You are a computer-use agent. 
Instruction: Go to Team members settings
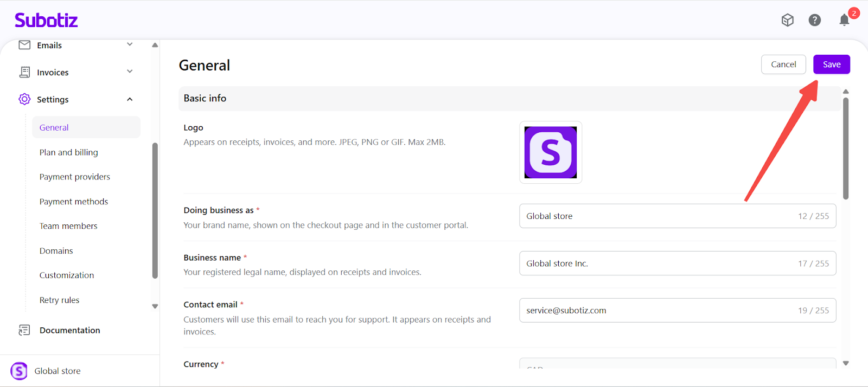click(x=68, y=226)
